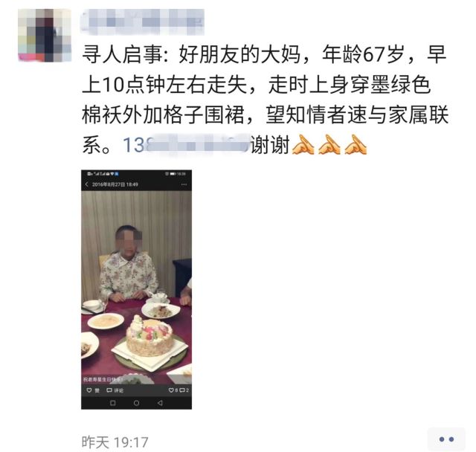Screen dimensions: 476x452
Task: Tap the 祝老寿星生日快乐 caption text
Action: point(103,379)
